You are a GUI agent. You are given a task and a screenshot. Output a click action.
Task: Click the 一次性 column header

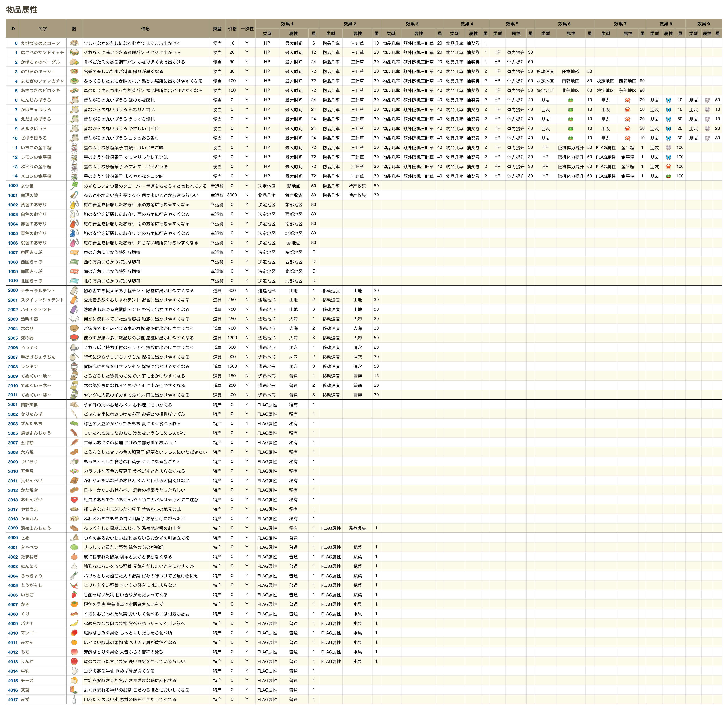point(247,29)
